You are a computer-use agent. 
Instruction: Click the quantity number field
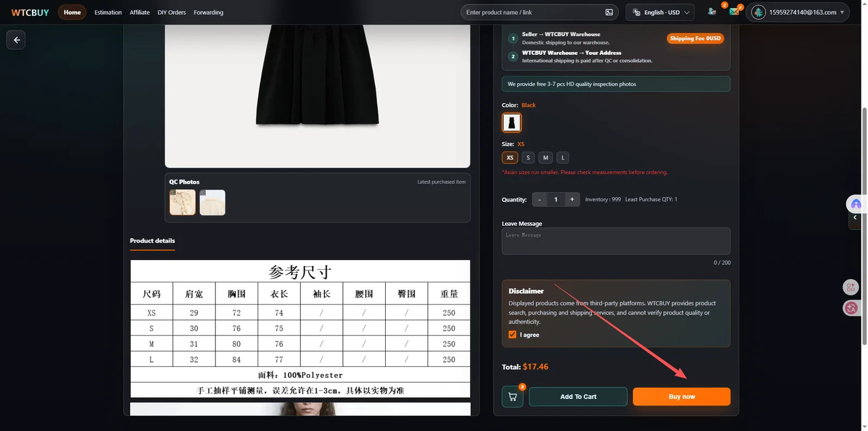click(x=556, y=200)
